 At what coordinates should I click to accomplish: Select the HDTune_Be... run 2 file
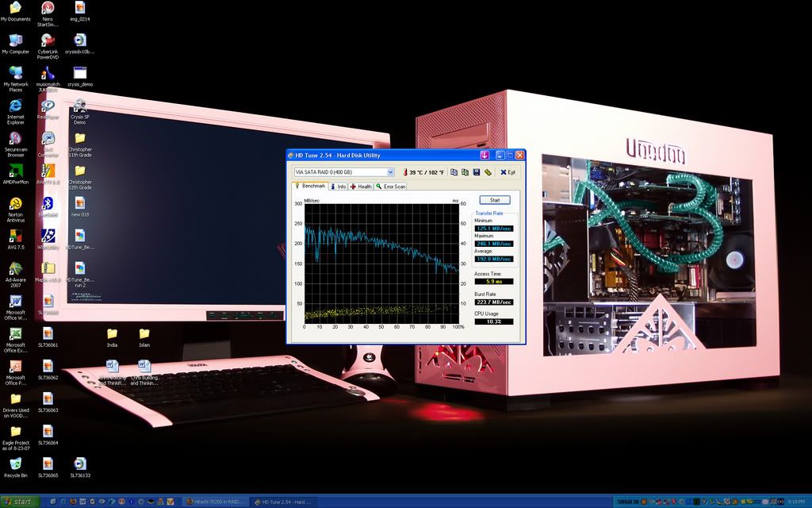click(80, 275)
